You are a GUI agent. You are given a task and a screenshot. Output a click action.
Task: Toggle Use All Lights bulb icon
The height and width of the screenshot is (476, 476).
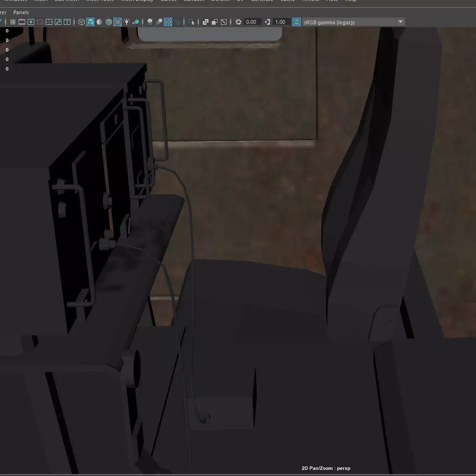click(x=127, y=22)
